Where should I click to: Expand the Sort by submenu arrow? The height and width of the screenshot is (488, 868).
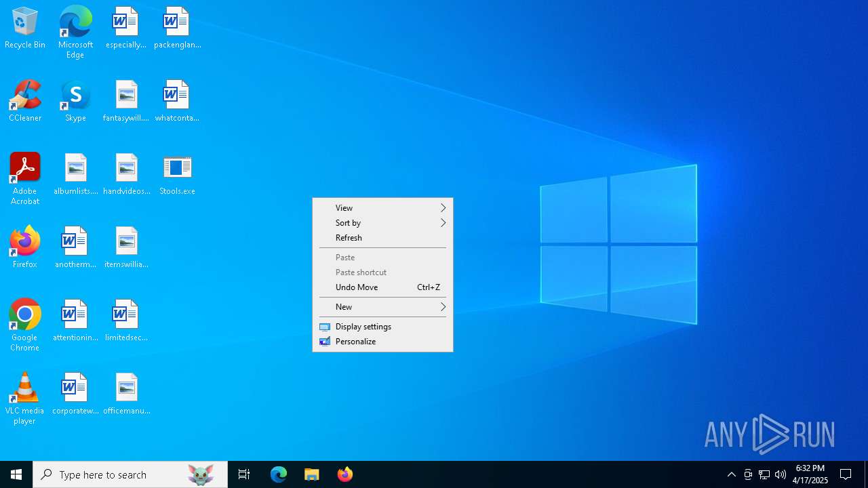[x=443, y=223]
